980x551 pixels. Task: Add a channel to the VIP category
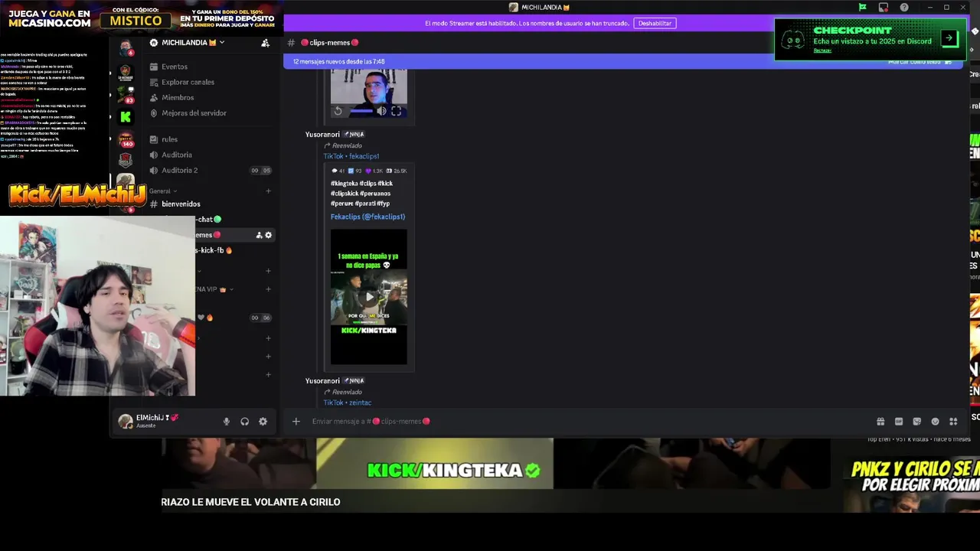point(268,289)
